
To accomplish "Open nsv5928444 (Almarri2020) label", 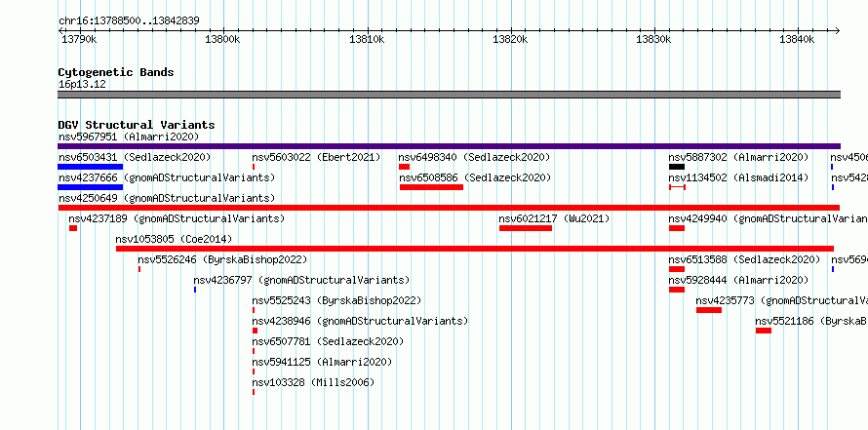I will (738, 280).
